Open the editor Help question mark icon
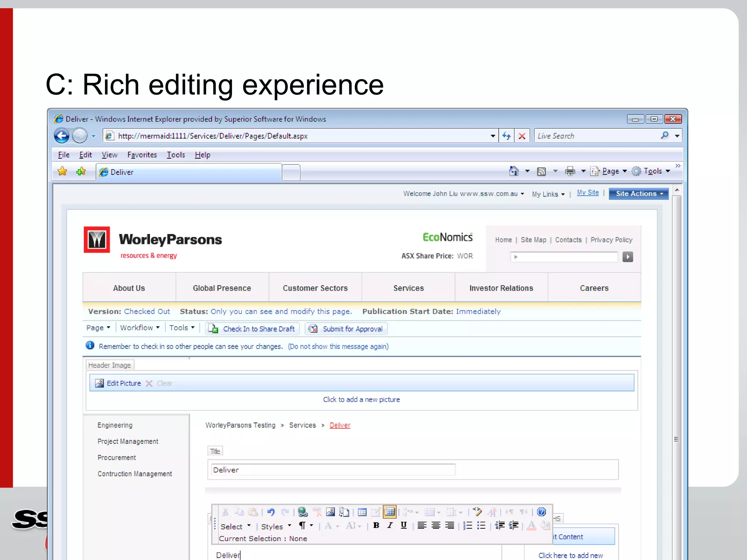This screenshot has width=747, height=560. coord(542,512)
